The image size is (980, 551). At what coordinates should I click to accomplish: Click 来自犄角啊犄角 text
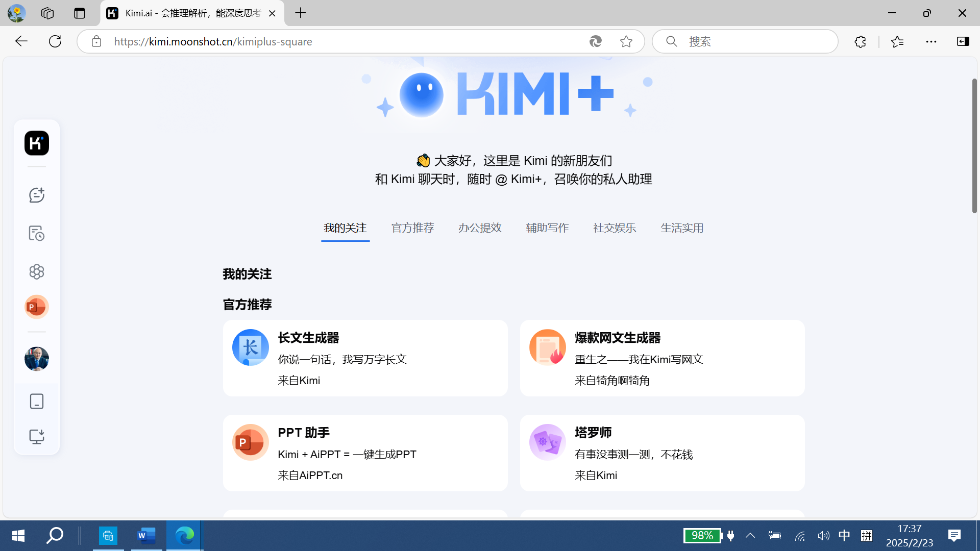(x=612, y=381)
